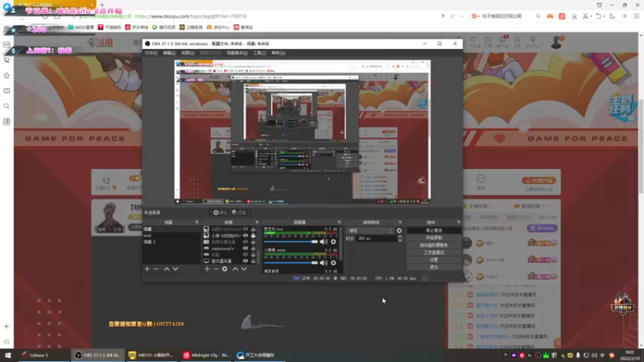This screenshot has width=644, height=362.
Task: Open 工具 menu in OBS
Action: click(x=259, y=53)
